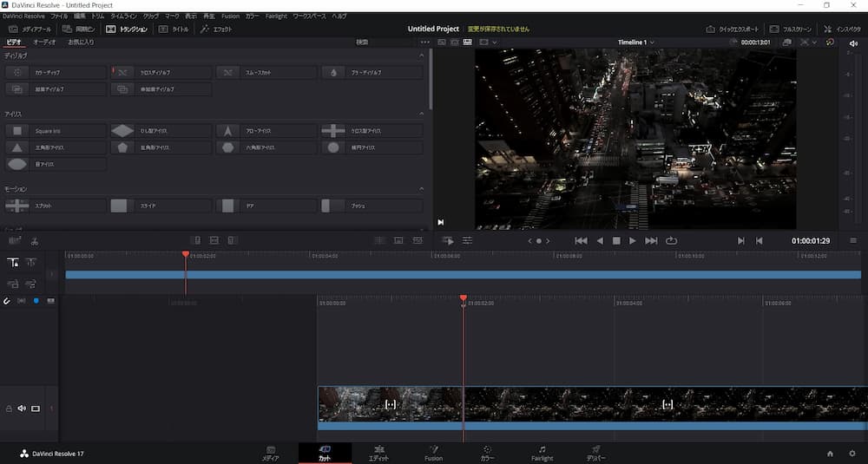The image size is (868, 464).
Task: Open the ヘルプ menu
Action: coord(339,16)
